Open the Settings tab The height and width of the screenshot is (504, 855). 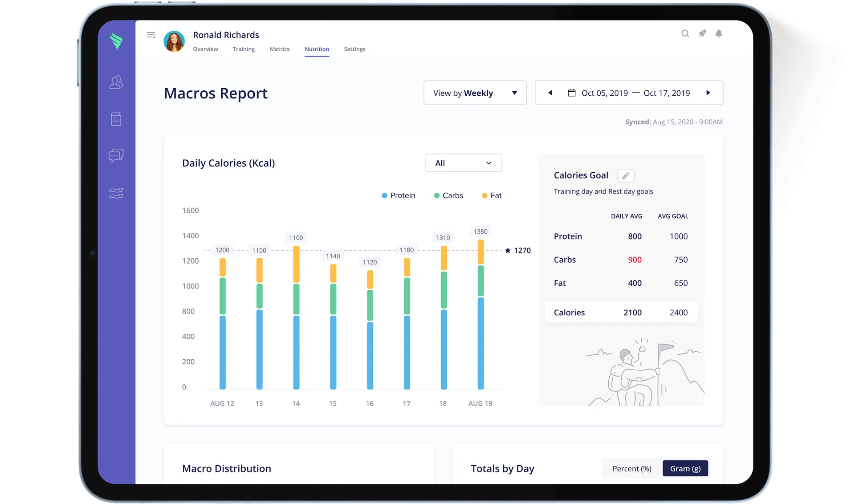point(354,49)
